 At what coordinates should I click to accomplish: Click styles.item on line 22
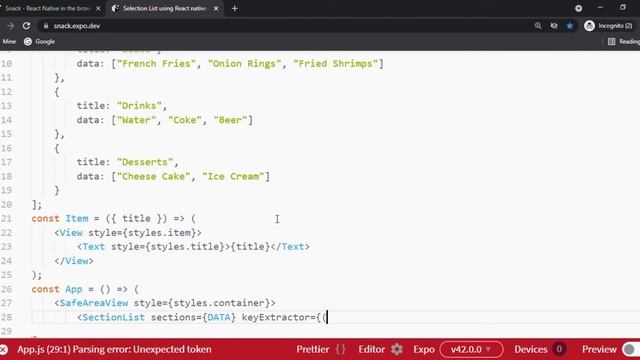coord(160,233)
